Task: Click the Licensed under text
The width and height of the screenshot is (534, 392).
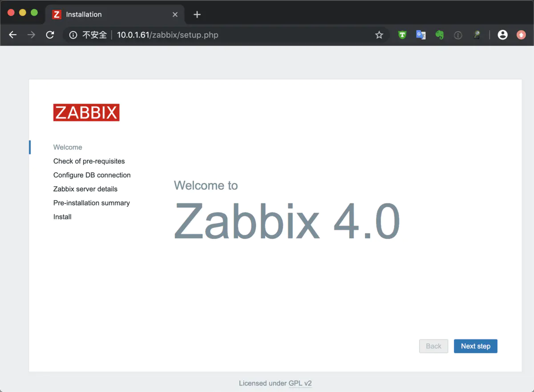Action: [263, 383]
